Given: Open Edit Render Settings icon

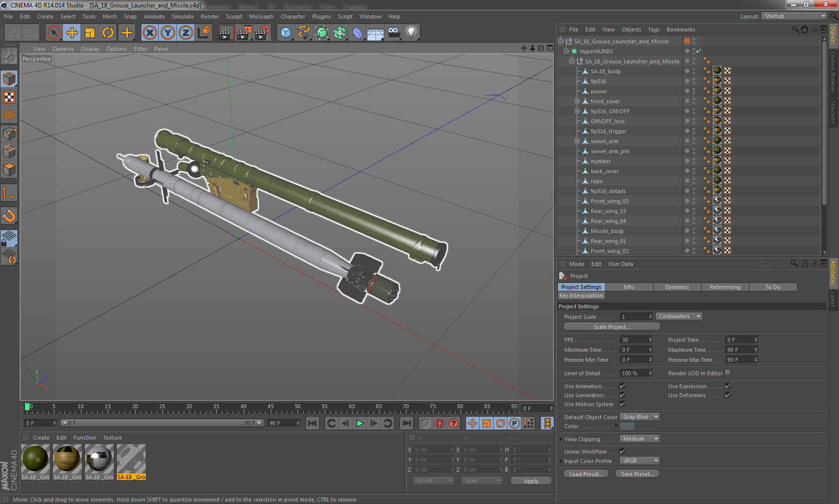Looking at the screenshot, I should tap(262, 33).
